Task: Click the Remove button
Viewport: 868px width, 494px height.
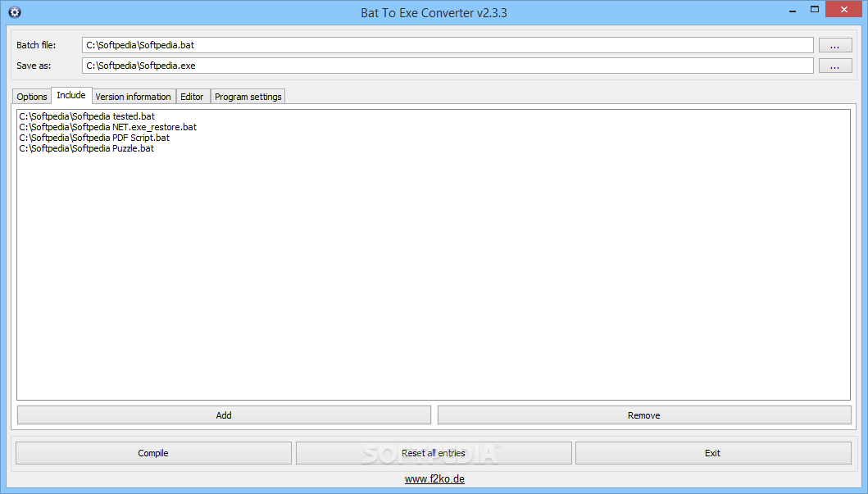Action: [x=643, y=415]
